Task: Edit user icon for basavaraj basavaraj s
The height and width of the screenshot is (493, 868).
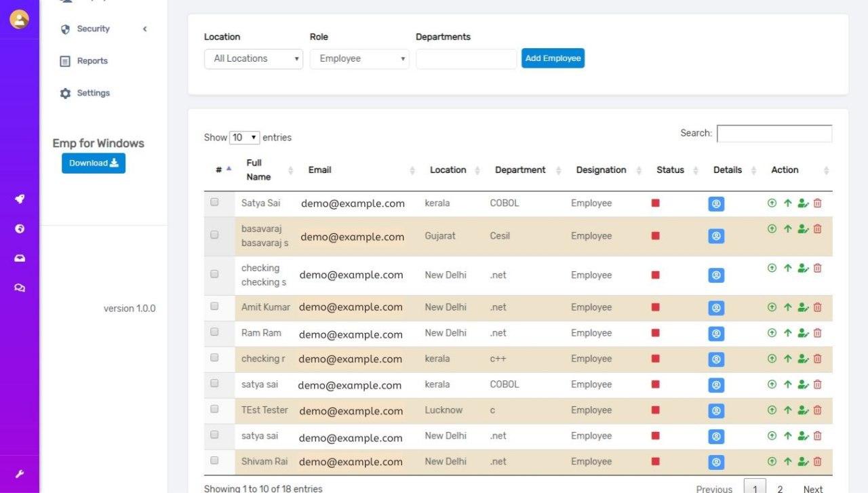Action: 803,229
